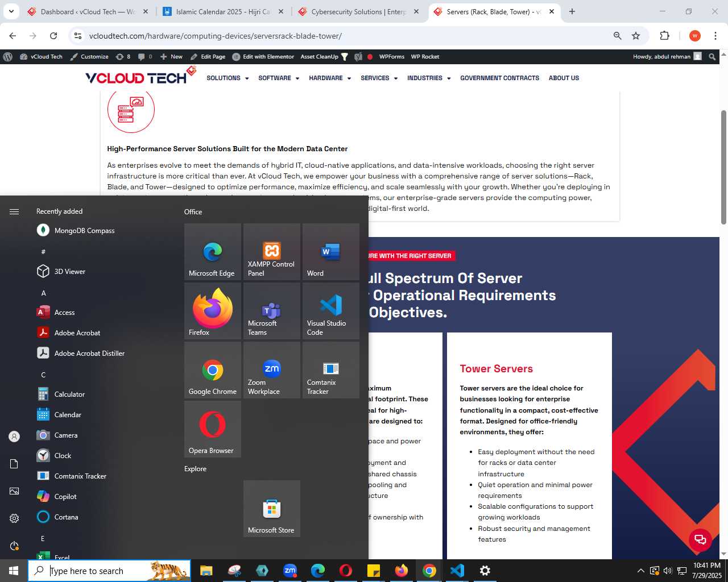
Task: Open Documents from Start menu sidebar
Action: pyautogui.click(x=14, y=464)
